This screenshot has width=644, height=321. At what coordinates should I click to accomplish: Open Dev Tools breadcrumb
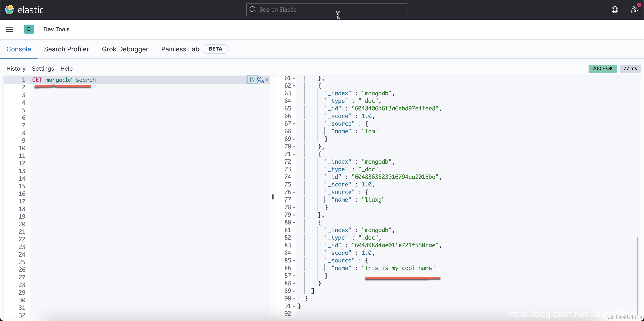(x=57, y=29)
